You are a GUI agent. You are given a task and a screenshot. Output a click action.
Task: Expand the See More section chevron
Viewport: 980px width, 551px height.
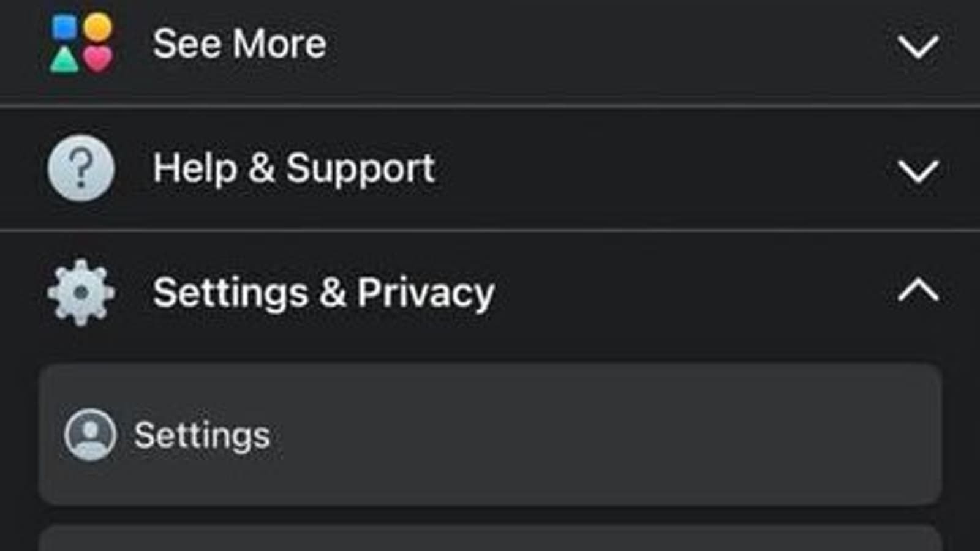pyautogui.click(x=918, y=47)
